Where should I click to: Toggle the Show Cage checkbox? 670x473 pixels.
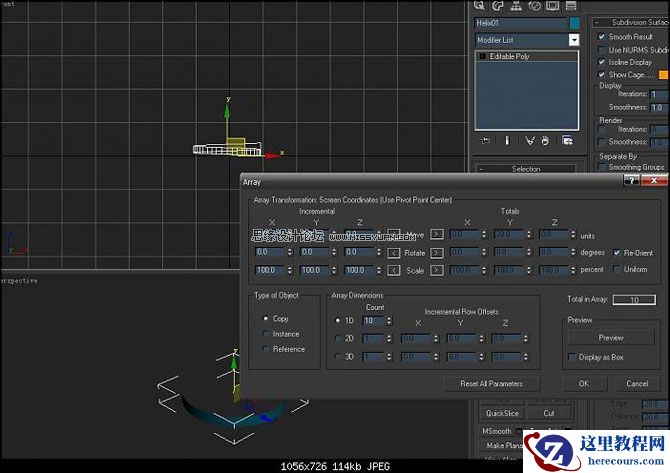[x=602, y=74]
